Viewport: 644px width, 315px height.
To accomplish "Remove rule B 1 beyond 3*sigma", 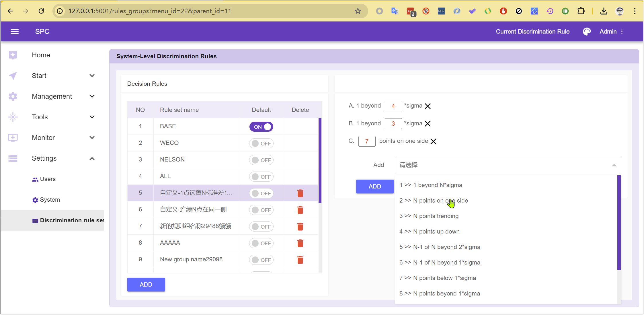I will 428,124.
